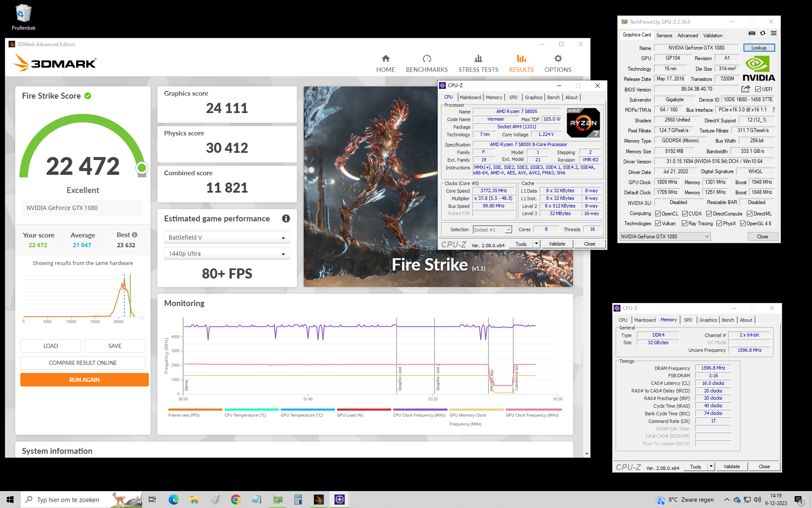This screenshot has width=812, height=508.
Task: Open the GPU selection dropdown in GPU-Z
Action: click(x=665, y=237)
